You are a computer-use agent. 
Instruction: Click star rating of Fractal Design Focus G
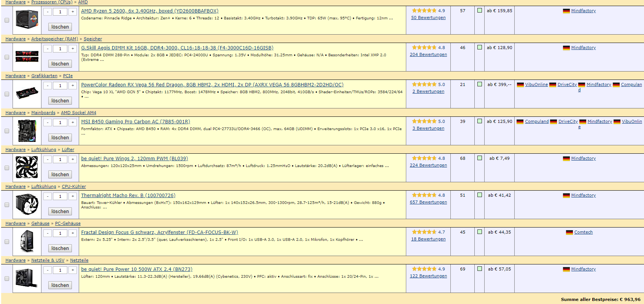click(424, 232)
